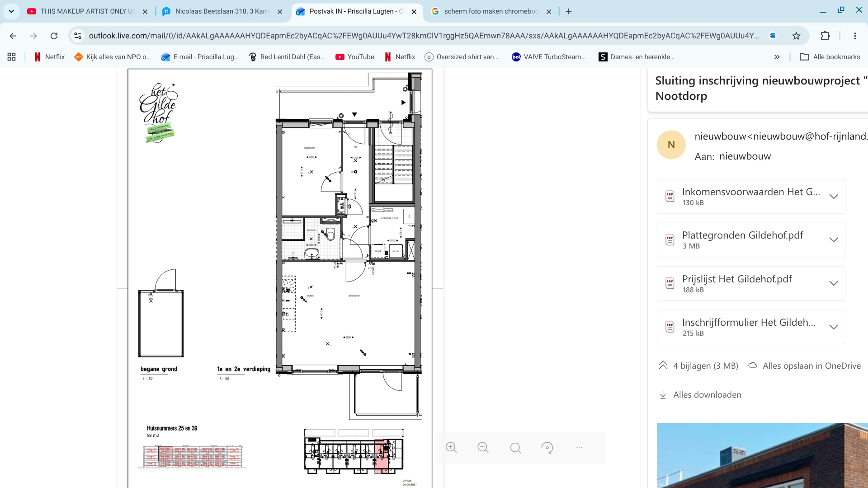Select the Postvak IN - Priscilla Lugten tab
Screen dimensions: 868x488
click(x=357, y=11)
